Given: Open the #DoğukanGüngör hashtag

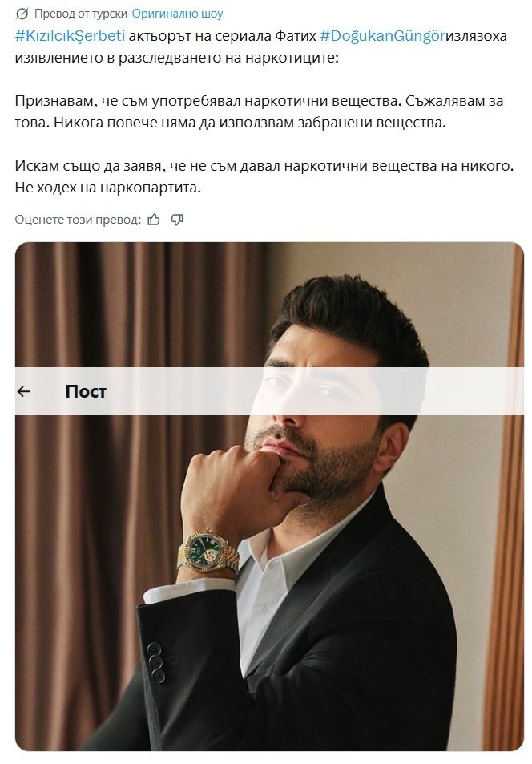Looking at the screenshot, I should point(382,36).
